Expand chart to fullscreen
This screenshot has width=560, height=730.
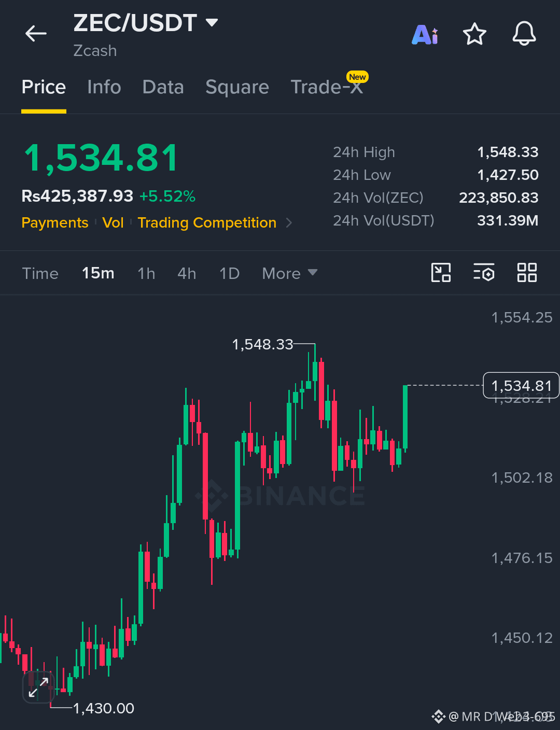(38, 687)
